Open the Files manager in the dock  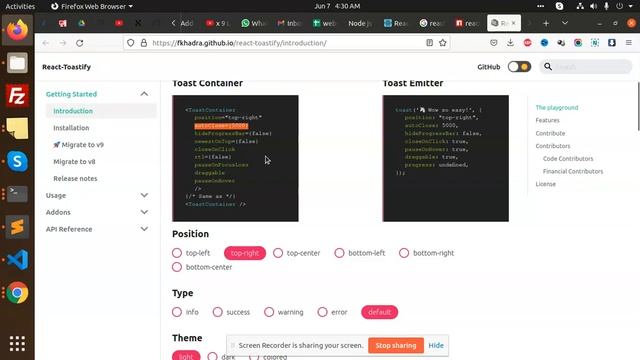[17, 63]
